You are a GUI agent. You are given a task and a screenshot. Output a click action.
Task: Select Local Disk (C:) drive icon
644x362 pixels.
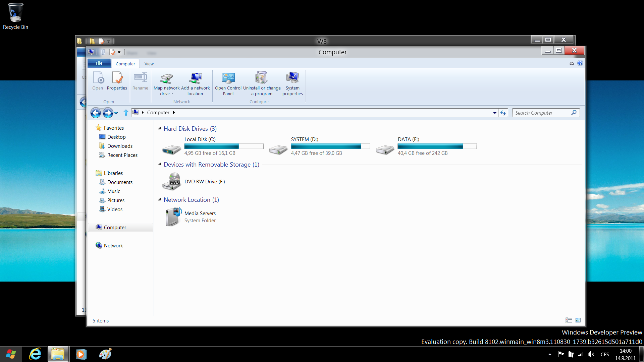(171, 149)
